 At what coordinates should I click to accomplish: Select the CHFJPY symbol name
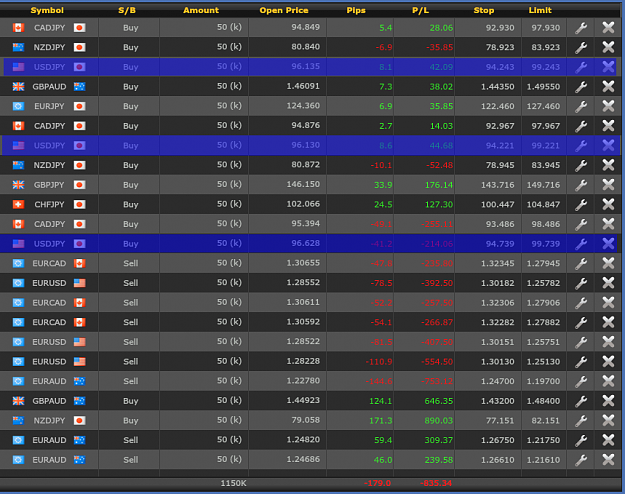pyautogui.click(x=49, y=205)
